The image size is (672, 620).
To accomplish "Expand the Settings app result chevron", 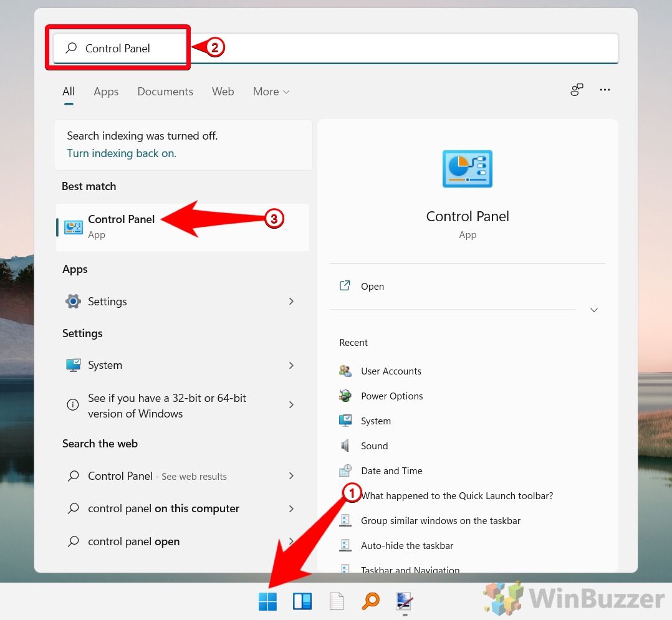I will (292, 301).
